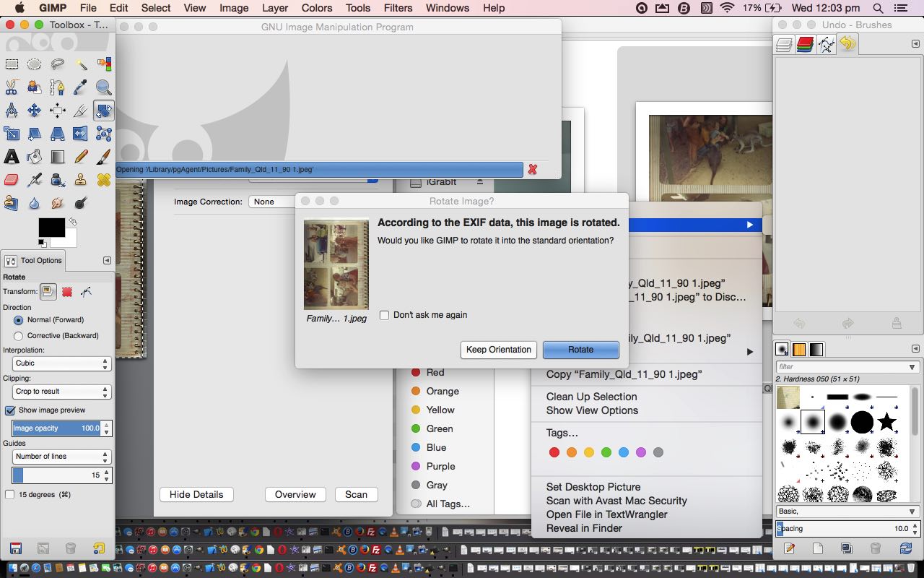Set transform target to Path

[86, 292]
